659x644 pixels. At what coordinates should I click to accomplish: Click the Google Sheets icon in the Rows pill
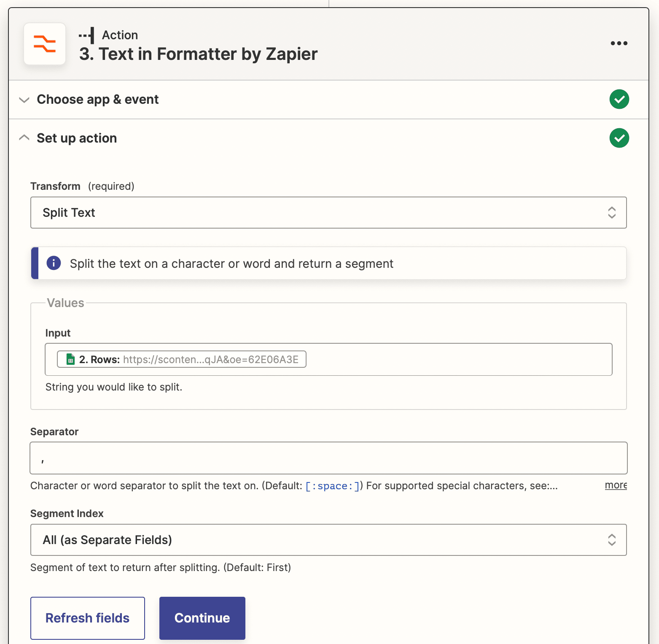(x=70, y=359)
